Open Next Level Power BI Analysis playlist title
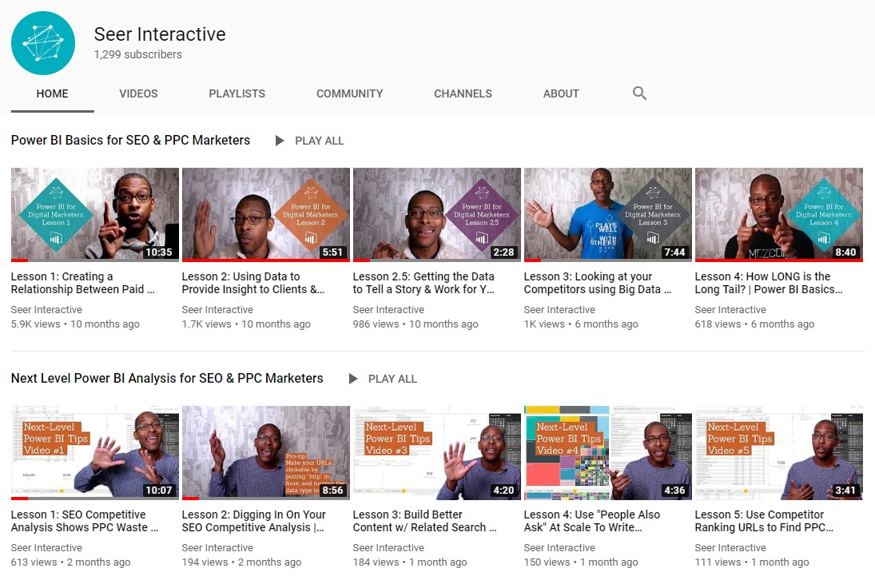This screenshot has width=875, height=588. click(x=167, y=379)
